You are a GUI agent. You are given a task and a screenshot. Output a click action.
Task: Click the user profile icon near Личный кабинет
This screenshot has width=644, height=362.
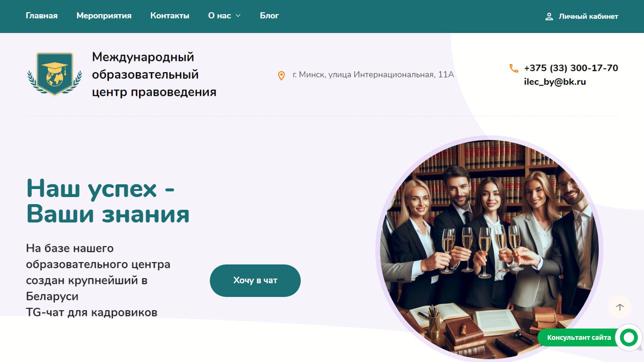coord(549,16)
